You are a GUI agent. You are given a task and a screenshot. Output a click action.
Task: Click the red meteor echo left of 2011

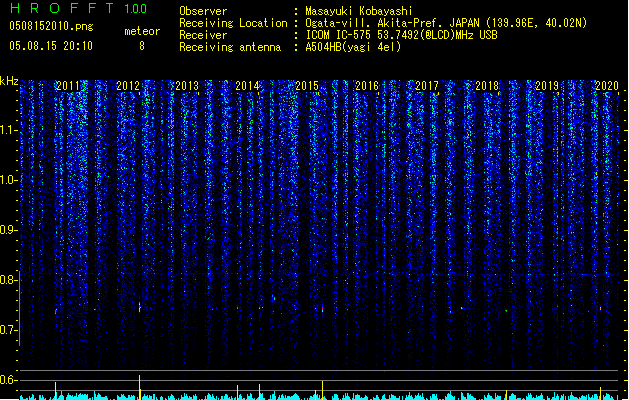pos(56,311)
